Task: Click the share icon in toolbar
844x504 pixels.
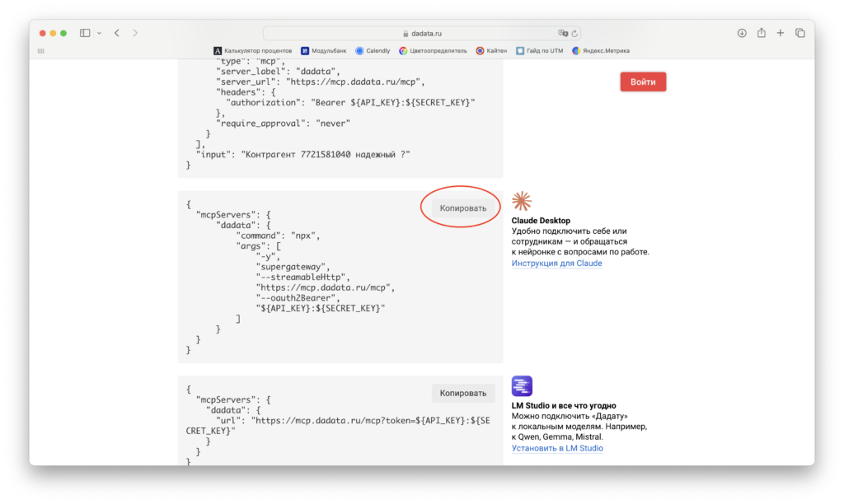Action: (761, 33)
